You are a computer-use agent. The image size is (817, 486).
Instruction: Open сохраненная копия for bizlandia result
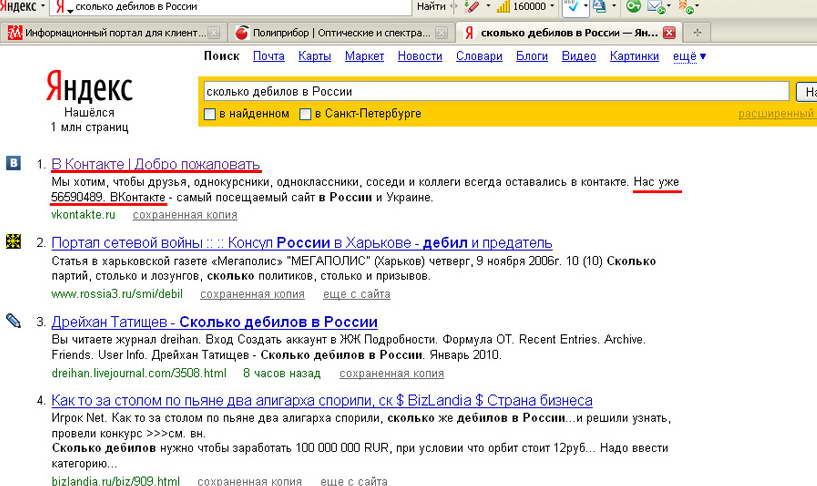pos(250,480)
